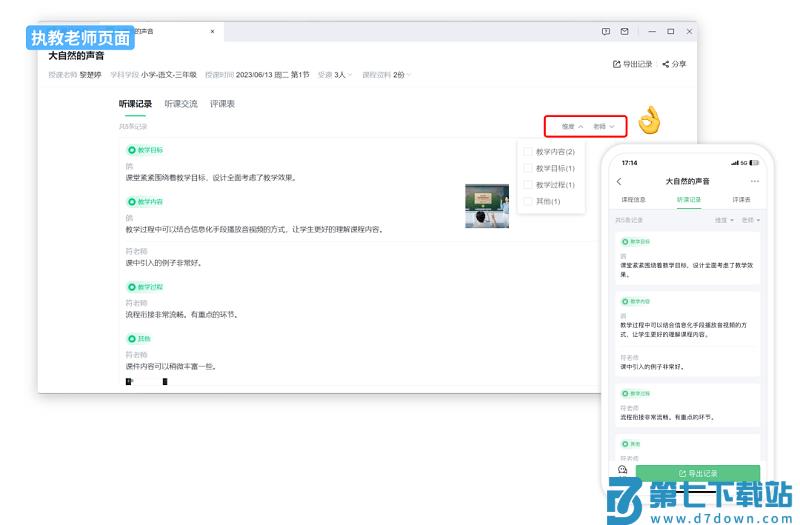800x525 pixels.
Task: Tap the 教学目标 tag icon on phone
Action: (625, 242)
